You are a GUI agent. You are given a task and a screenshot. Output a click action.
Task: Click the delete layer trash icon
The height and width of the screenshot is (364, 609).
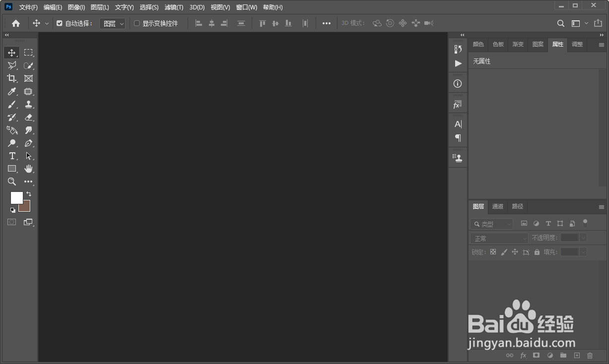pos(590,355)
